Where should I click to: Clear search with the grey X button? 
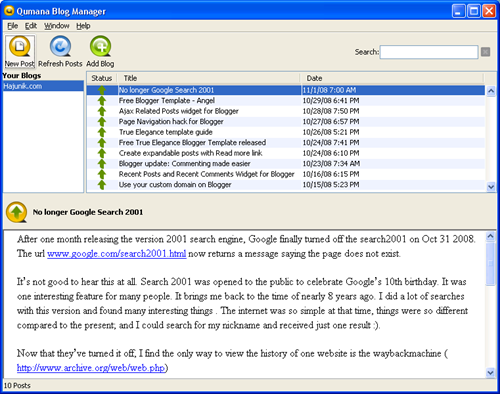pos(485,52)
